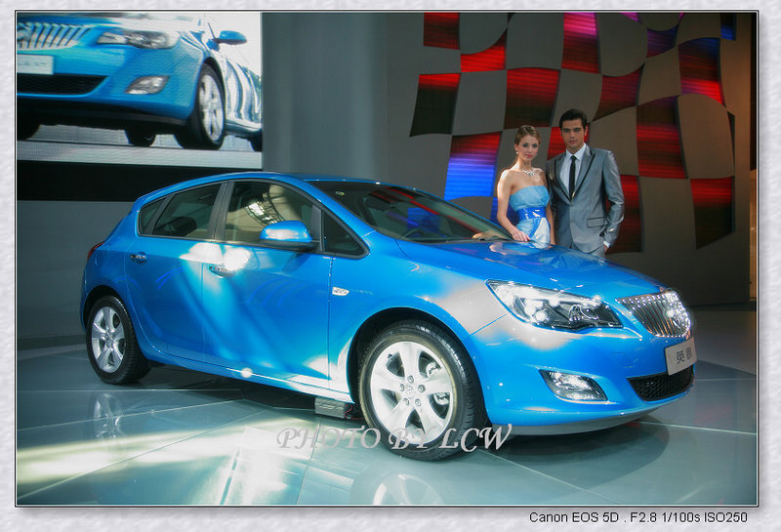Screen dimensions: 781x532
Task: Click the car's left headlight
Action: pyautogui.click(x=552, y=306)
